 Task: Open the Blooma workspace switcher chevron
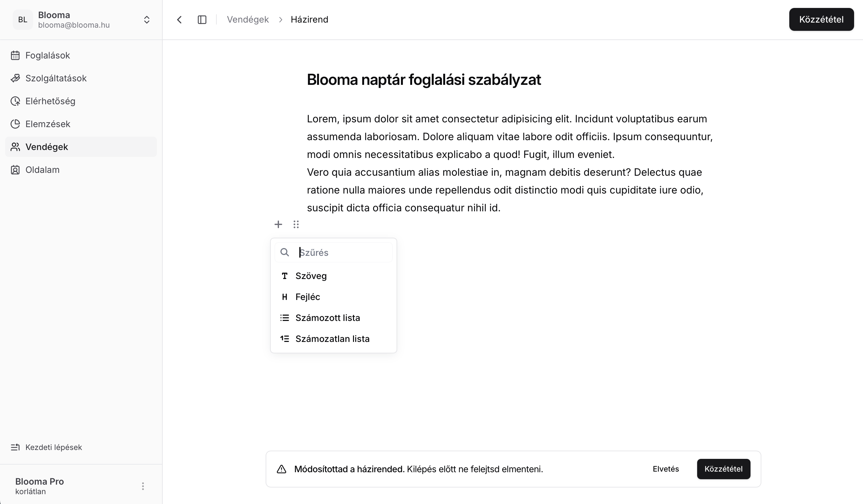pyautogui.click(x=146, y=19)
